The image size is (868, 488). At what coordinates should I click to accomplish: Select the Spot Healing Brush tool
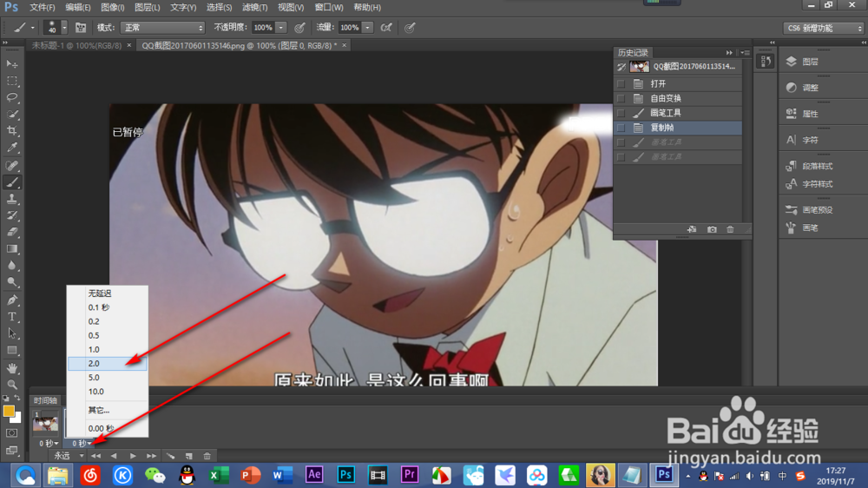[12, 165]
